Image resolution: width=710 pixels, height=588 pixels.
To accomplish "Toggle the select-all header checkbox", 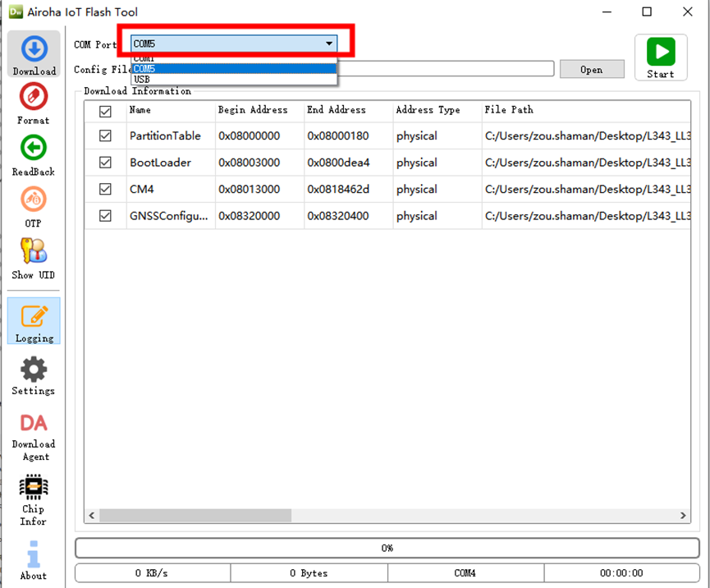I will pyautogui.click(x=105, y=111).
